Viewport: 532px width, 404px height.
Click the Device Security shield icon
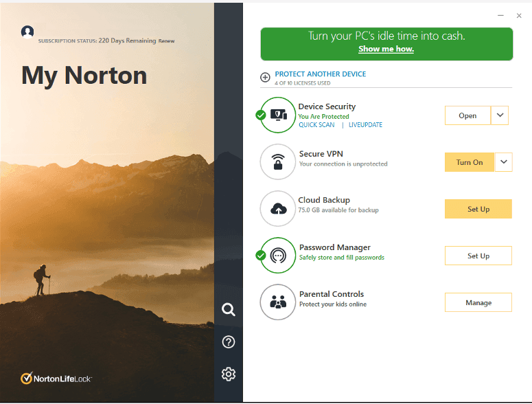[x=278, y=115]
